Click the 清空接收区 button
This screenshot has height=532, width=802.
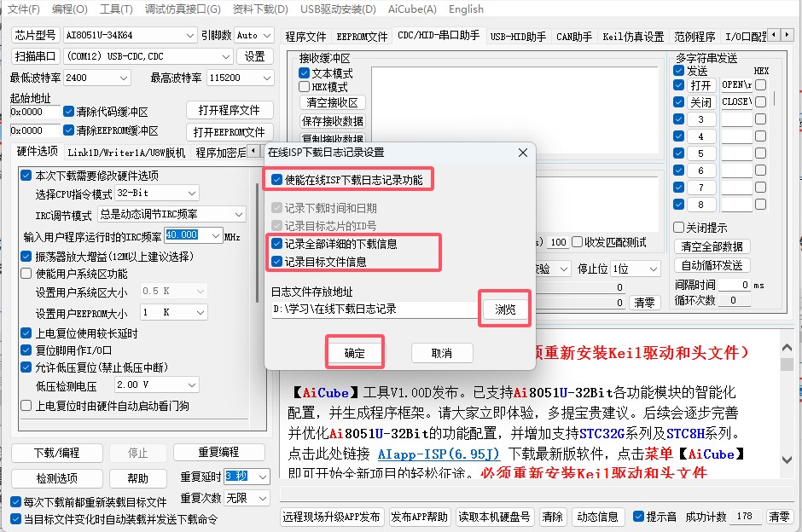(333, 102)
